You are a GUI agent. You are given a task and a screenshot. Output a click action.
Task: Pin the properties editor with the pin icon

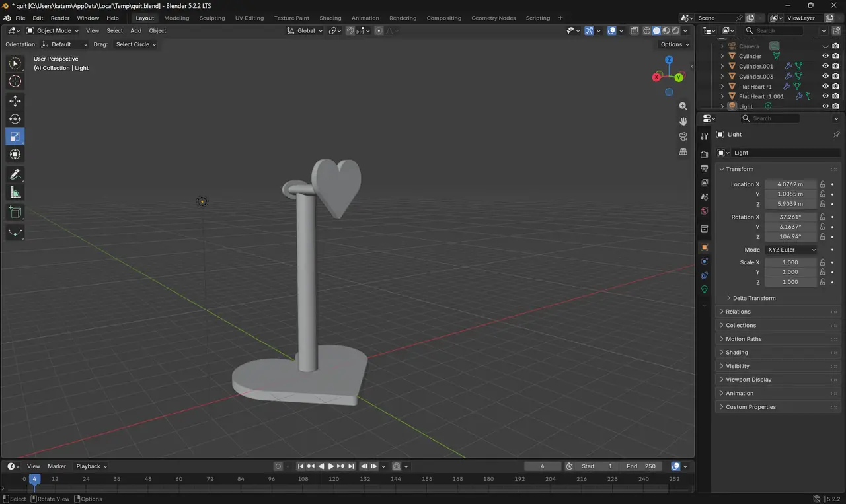[836, 134]
